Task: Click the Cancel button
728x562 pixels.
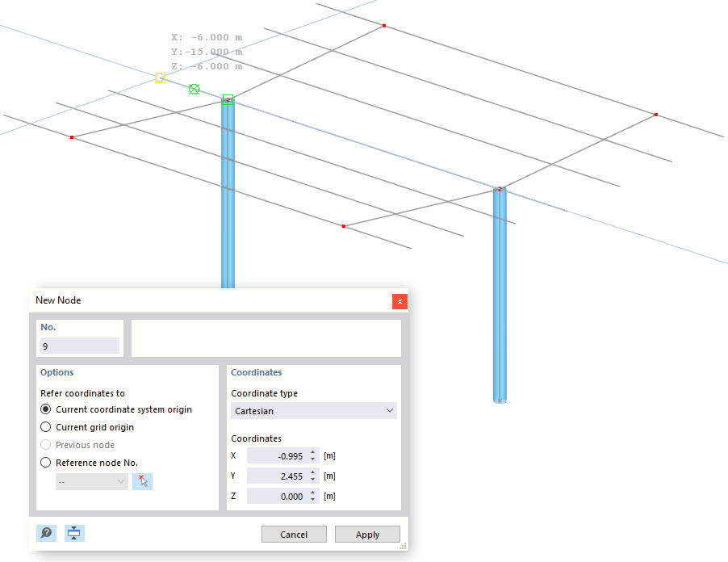Action: pos(294,534)
